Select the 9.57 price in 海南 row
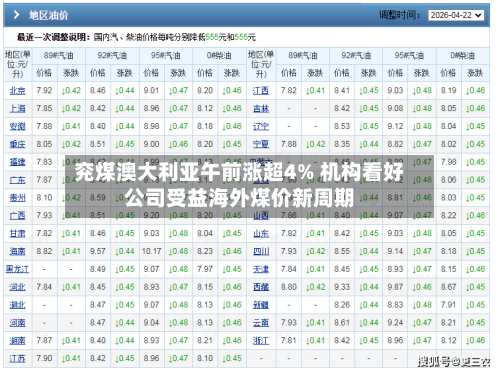 click(x=98, y=251)
